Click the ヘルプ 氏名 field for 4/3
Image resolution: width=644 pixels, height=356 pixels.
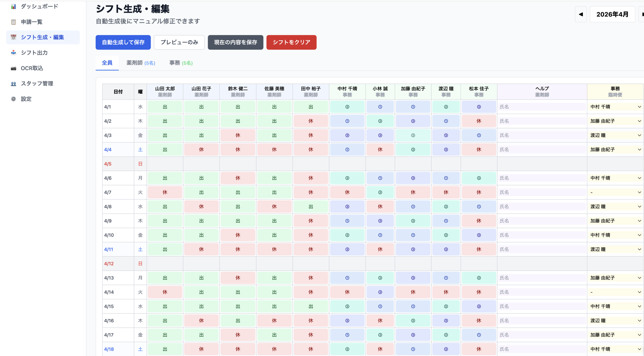(x=542, y=135)
